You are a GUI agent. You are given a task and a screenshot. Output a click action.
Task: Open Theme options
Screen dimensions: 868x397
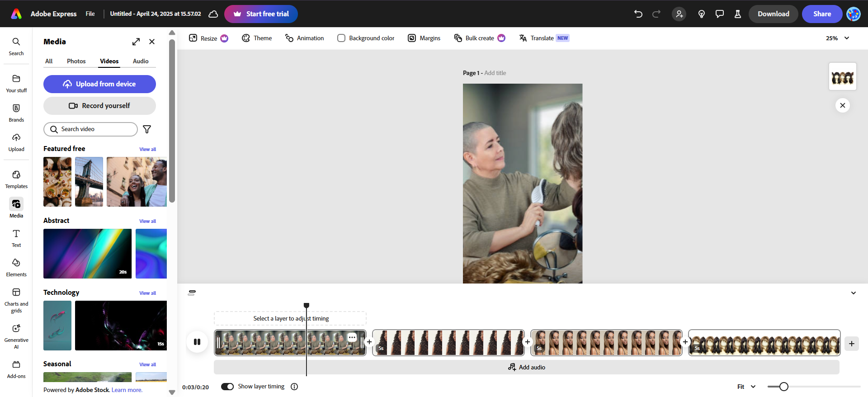click(257, 38)
